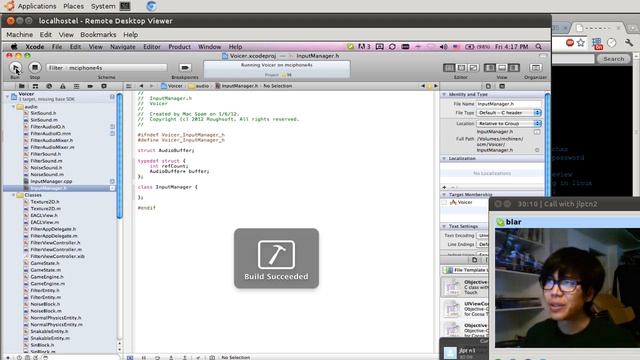The width and height of the screenshot is (640, 360).
Task: Select InputManager.cpp in navigator
Action: pyautogui.click(x=51, y=181)
